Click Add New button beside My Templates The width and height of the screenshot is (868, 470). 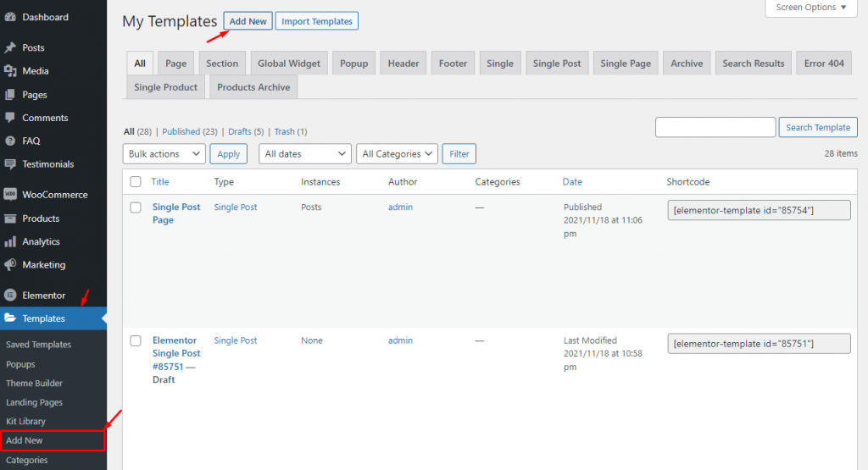click(248, 21)
